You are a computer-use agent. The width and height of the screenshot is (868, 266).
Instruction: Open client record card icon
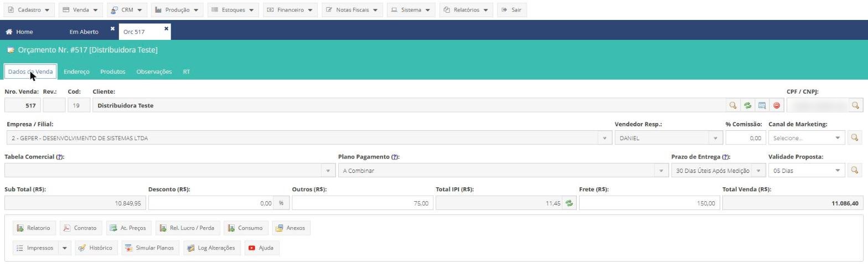[762, 105]
